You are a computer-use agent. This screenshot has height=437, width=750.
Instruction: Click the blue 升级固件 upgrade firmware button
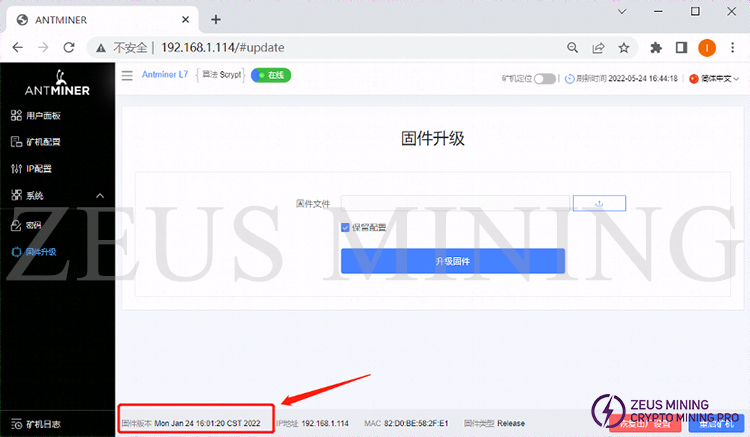pos(452,261)
